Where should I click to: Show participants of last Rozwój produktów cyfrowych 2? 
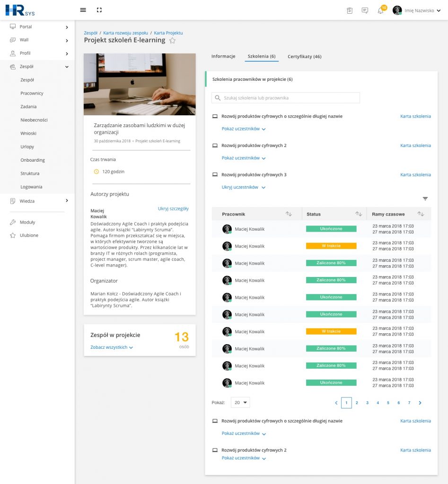[244, 458]
